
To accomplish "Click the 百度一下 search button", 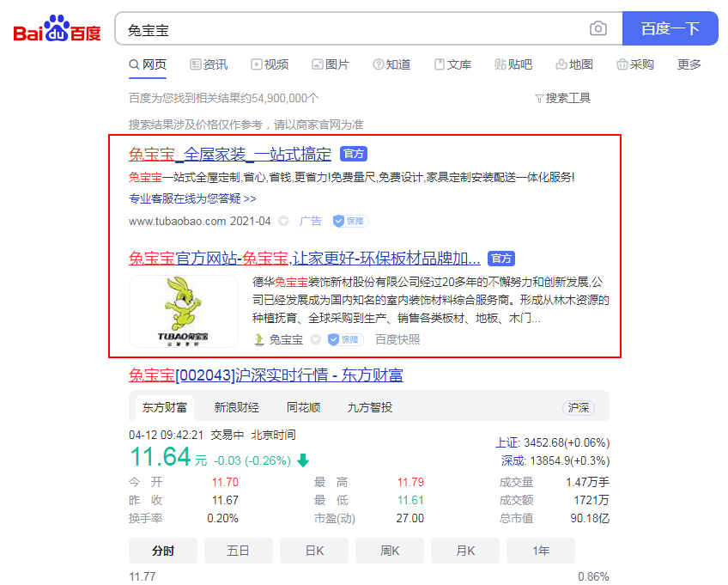I will [670, 29].
